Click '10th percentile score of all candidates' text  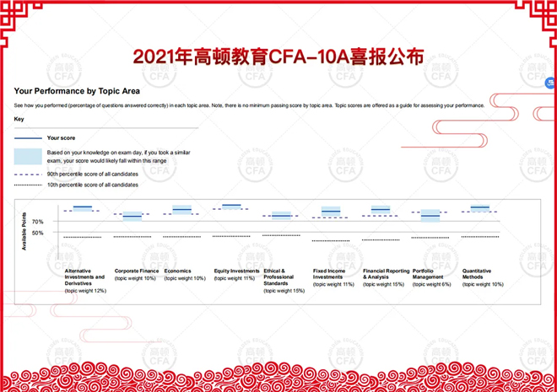click(x=93, y=185)
